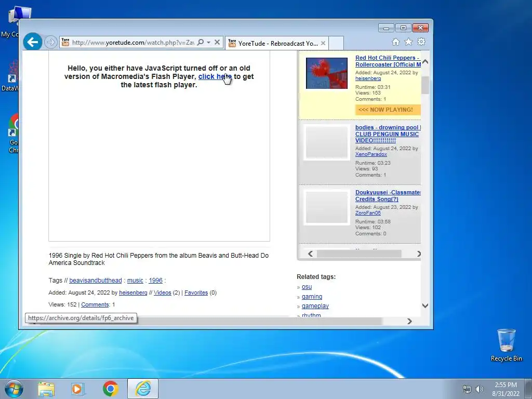The height and width of the screenshot is (399, 532).
Task: Open the network tray icon
Action: point(467,389)
